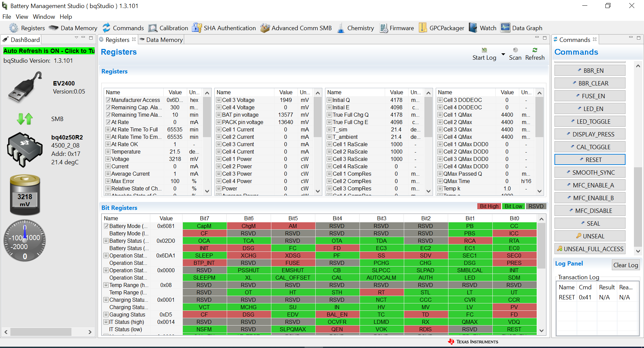Open the Data Graph tool
This screenshot has width=644, height=348.
pyautogui.click(x=521, y=28)
